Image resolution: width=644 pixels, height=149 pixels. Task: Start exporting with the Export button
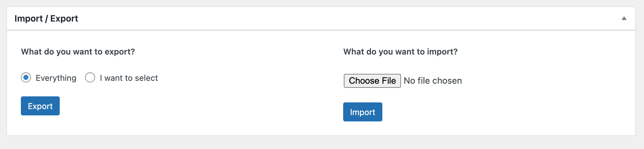point(40,106)
